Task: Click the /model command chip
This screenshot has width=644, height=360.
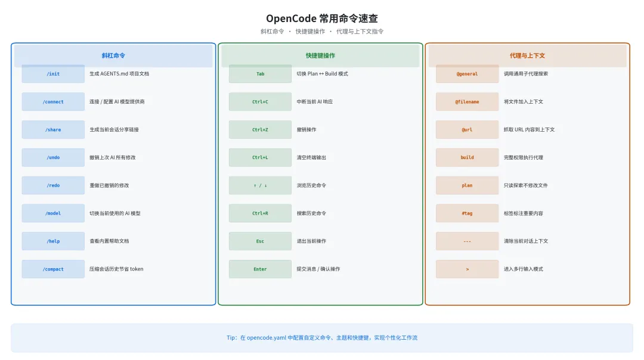Action: pyautogui.click(x=53, y=213)
